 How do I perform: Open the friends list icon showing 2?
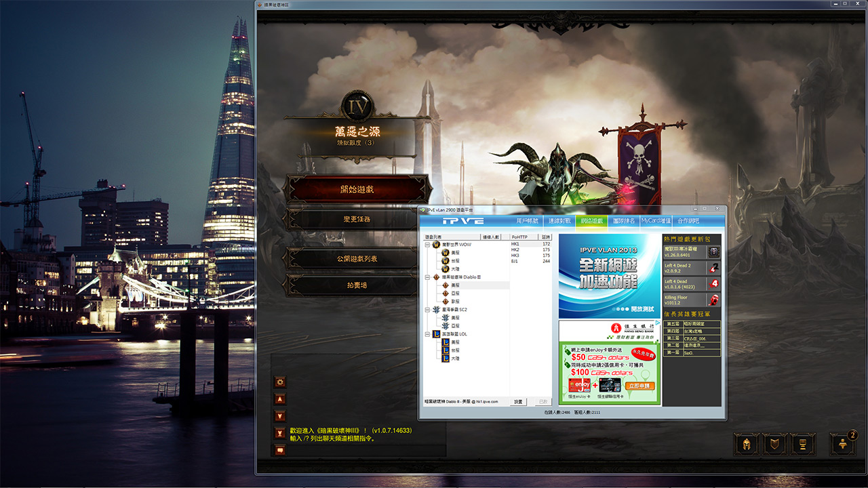pos(844,444)
